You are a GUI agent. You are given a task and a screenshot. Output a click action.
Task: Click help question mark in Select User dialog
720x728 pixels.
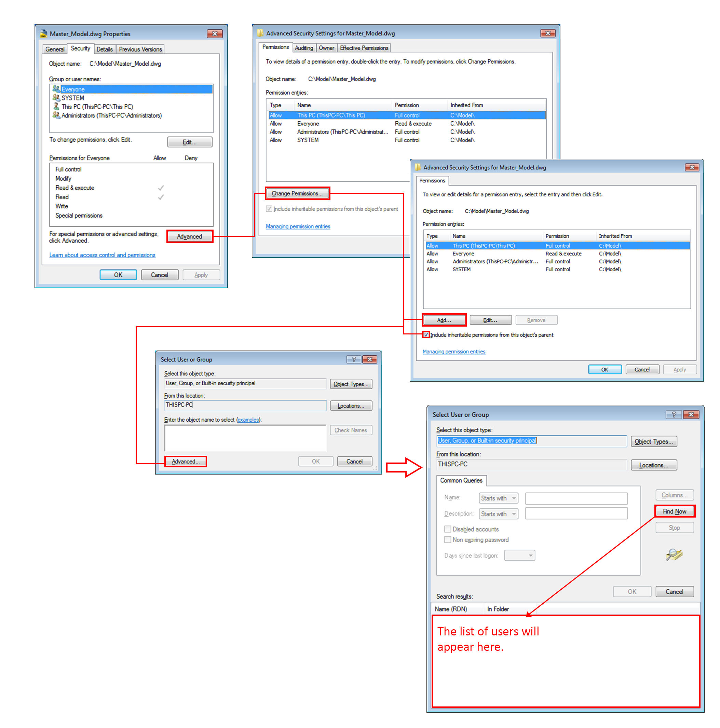tap(354, 359)
